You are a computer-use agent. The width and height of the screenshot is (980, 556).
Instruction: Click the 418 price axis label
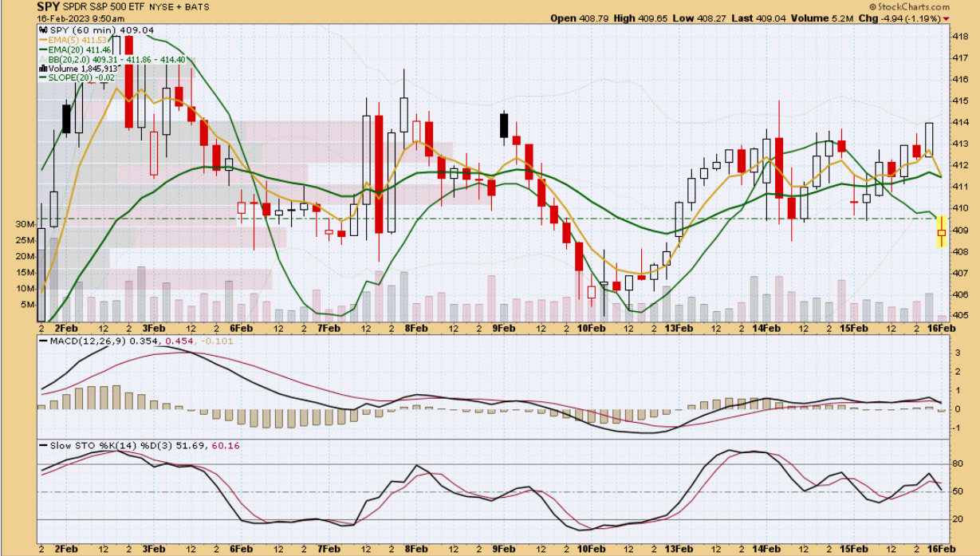[960, 37]
